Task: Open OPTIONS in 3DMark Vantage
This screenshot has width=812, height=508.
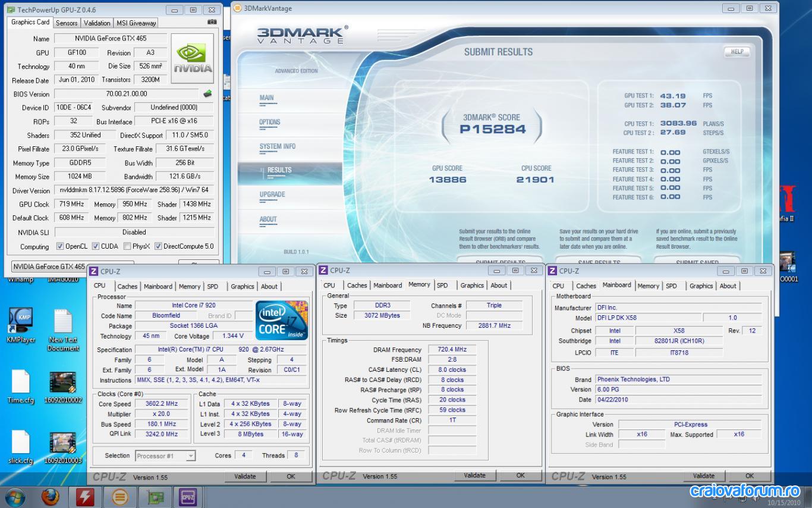Action: [270, 123]
